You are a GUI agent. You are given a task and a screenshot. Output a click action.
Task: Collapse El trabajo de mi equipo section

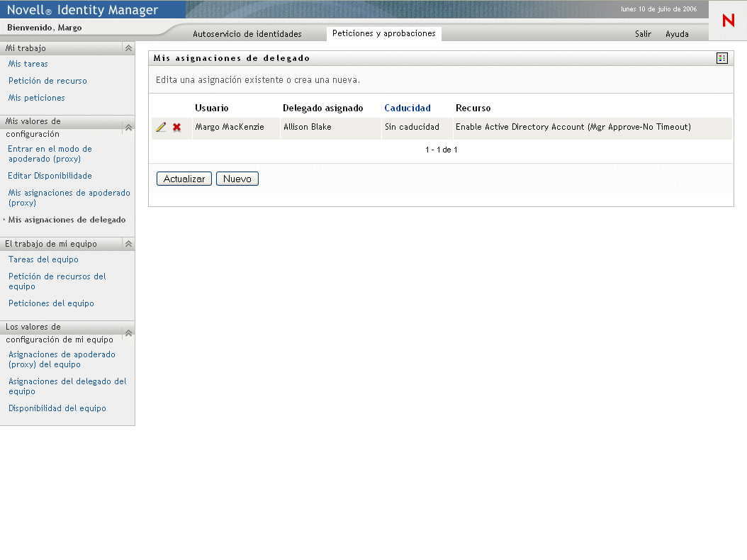click(x=128, y=244)
